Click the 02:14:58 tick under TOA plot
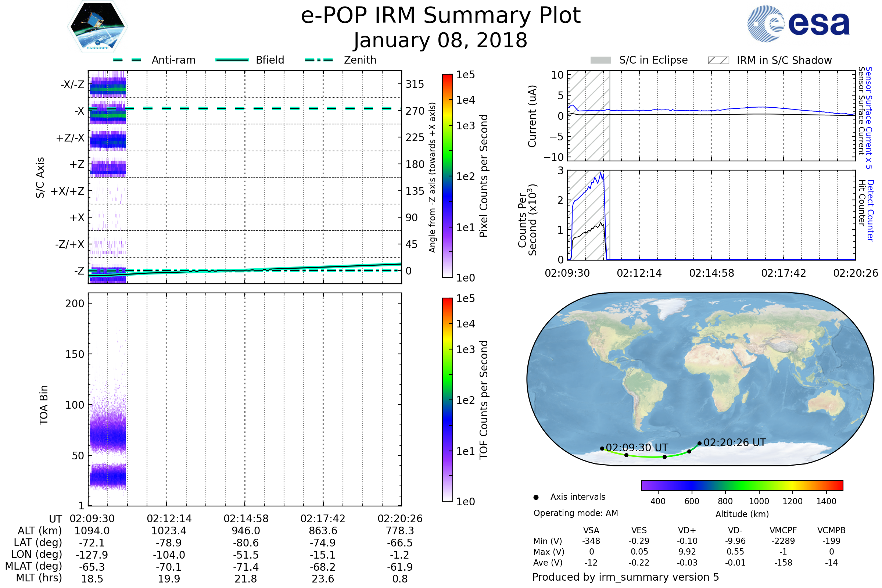882x588 pixels. 246,519
